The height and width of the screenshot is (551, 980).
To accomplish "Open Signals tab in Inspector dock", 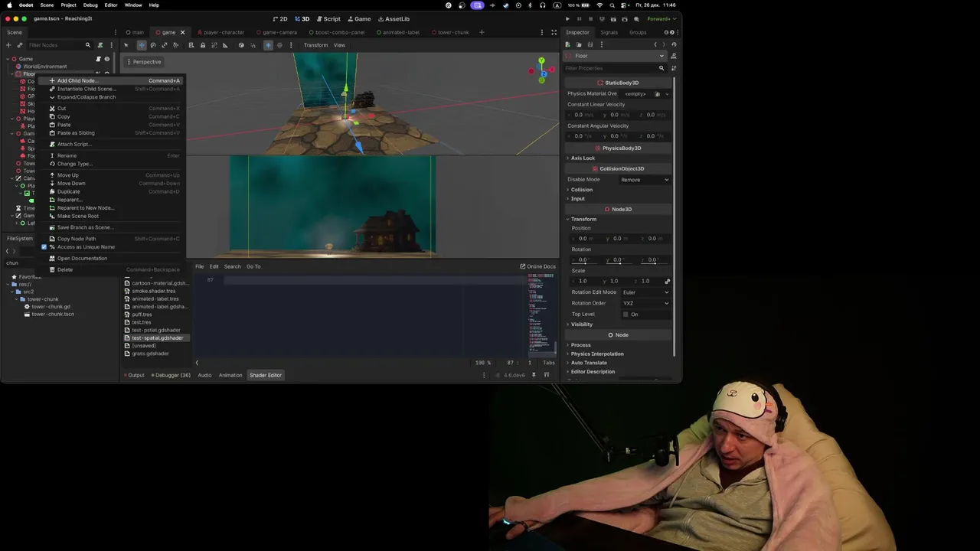I will pyautogui.click(x=609, y=32).
